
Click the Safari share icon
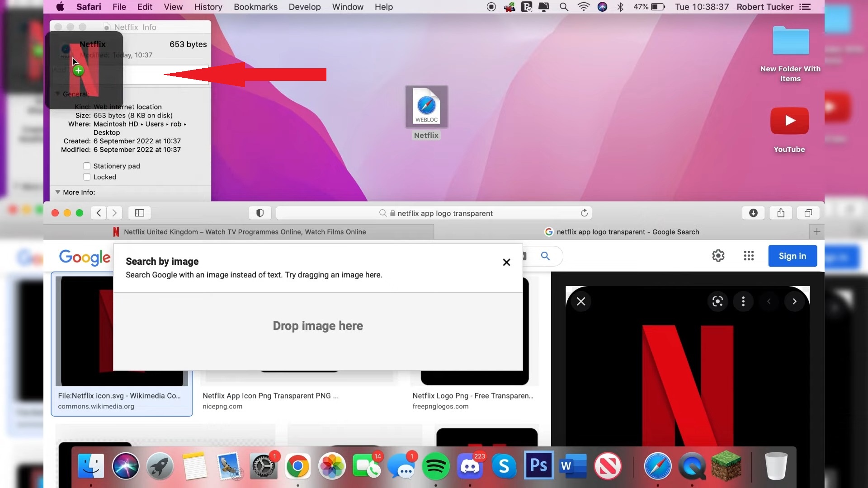pyautogui.click(x=781, y=213)
